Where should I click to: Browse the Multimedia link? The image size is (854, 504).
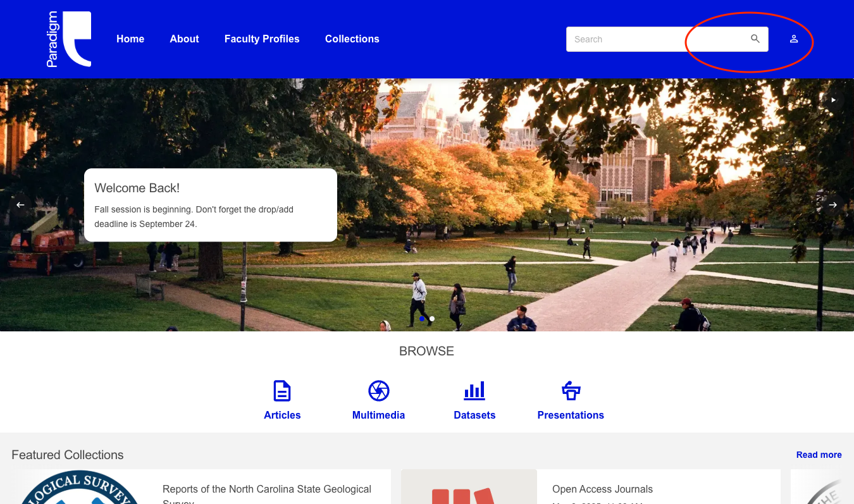(378, 415)
